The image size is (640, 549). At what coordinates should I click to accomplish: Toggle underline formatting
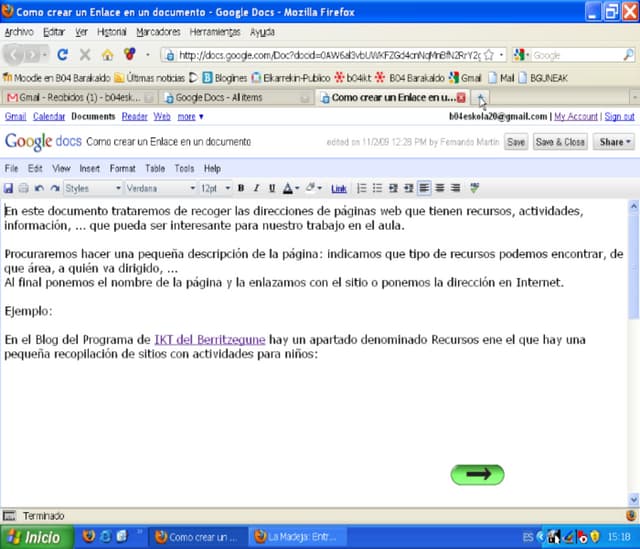[x=272, y=188]
